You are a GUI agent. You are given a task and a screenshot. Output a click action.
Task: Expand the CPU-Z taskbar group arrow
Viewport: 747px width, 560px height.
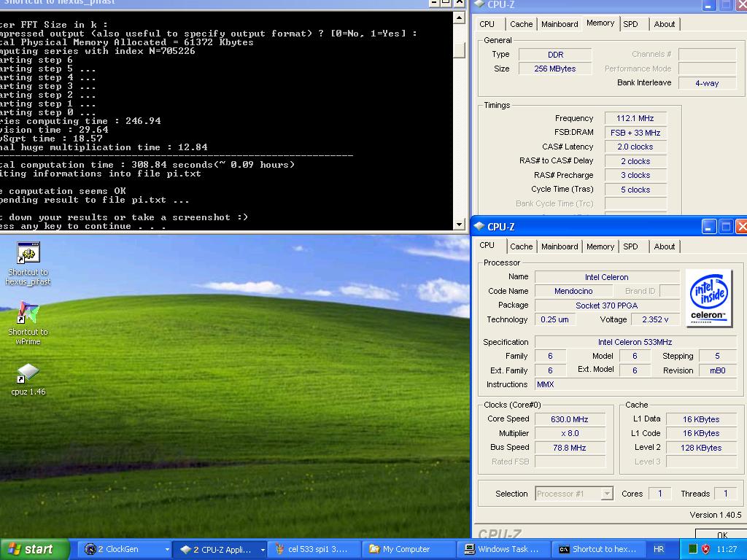pyautogui.click(x=262, y=550)
